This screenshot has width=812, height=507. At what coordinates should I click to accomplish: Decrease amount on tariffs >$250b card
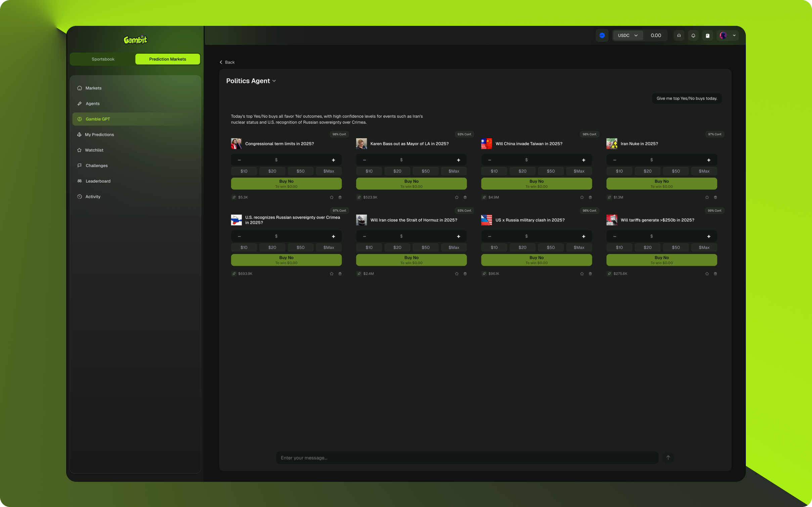[x=615, y=237]
